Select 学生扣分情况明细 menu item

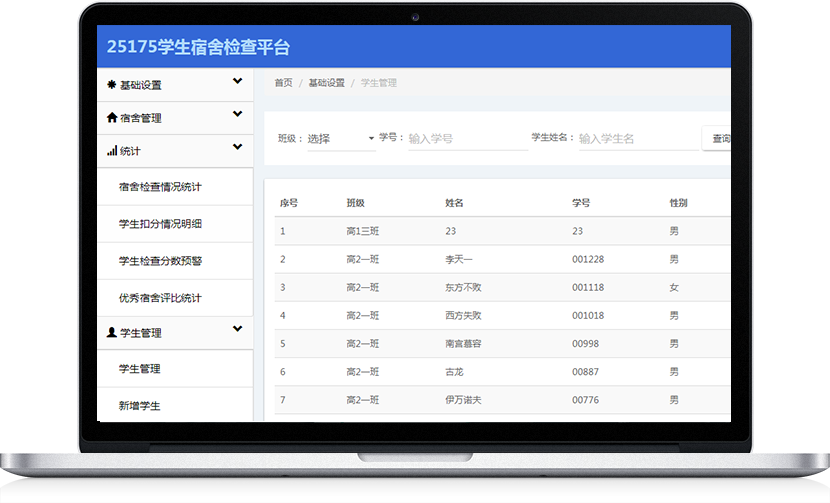(160, 224)
